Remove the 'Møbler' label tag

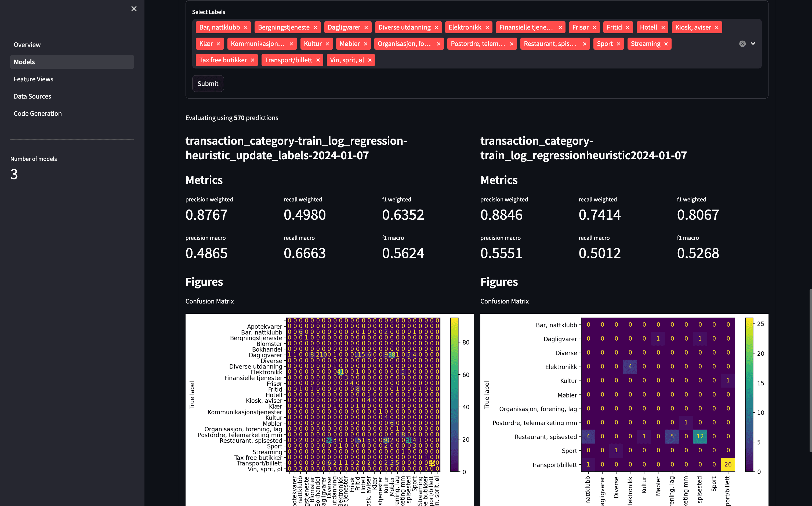pyautogui.click(x=366, y=44)
